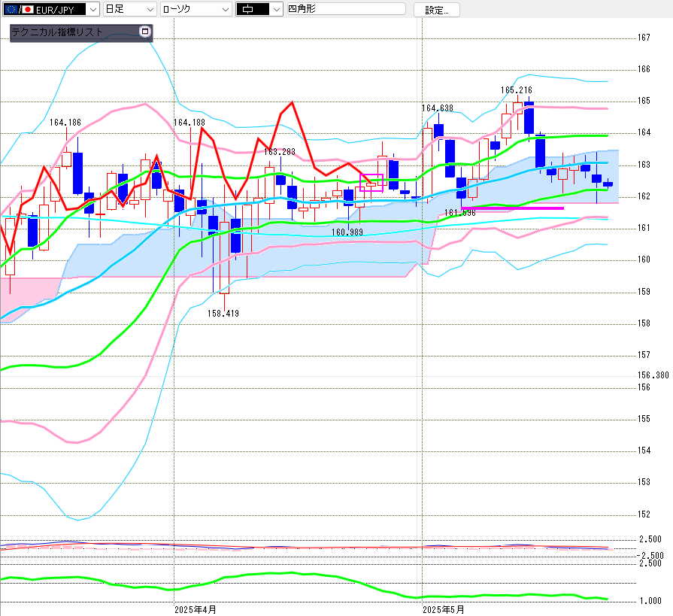Select the magenta rectangle drawn on the chart
Image resolution: width=673 pixels, height=616 pixels.
371,183
